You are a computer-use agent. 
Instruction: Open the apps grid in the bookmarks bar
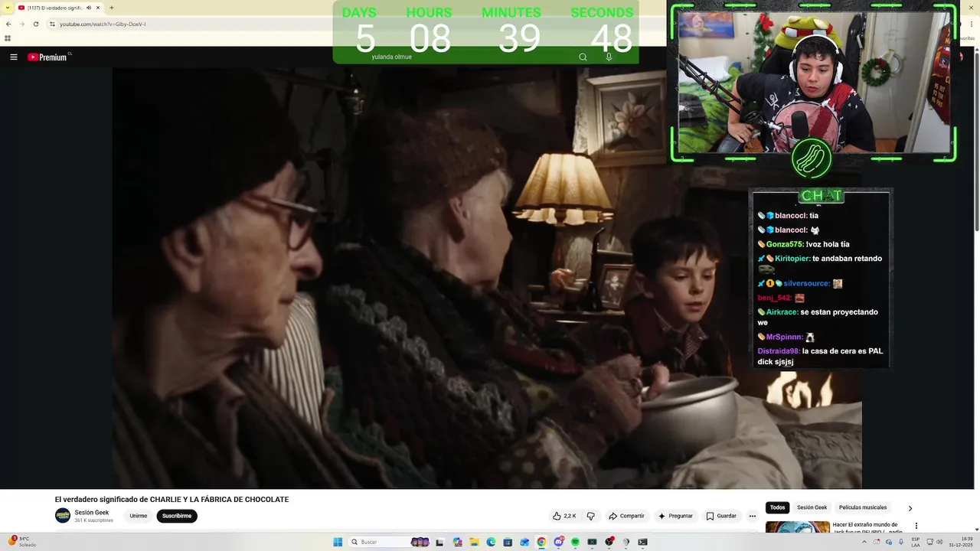coord(8,38)
